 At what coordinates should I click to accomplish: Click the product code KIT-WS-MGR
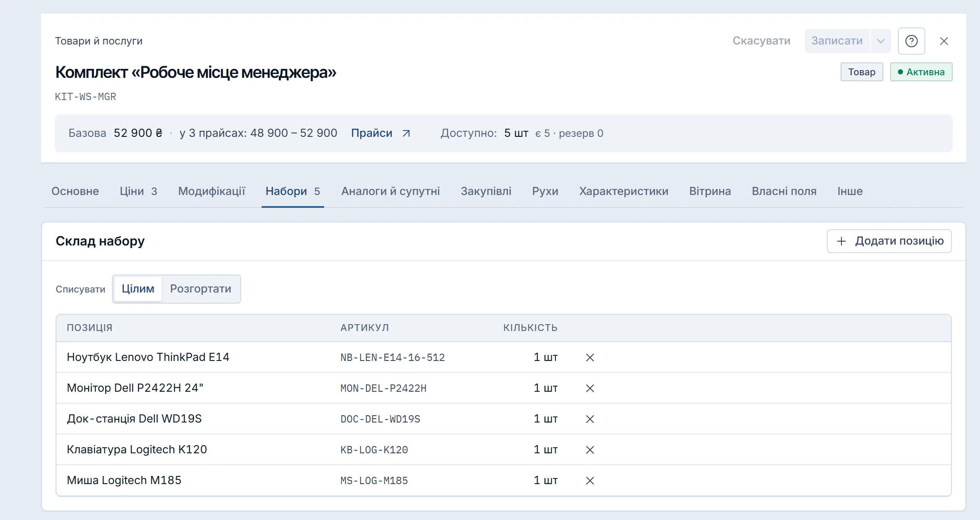pyautogui.click(x=86, y=97)
